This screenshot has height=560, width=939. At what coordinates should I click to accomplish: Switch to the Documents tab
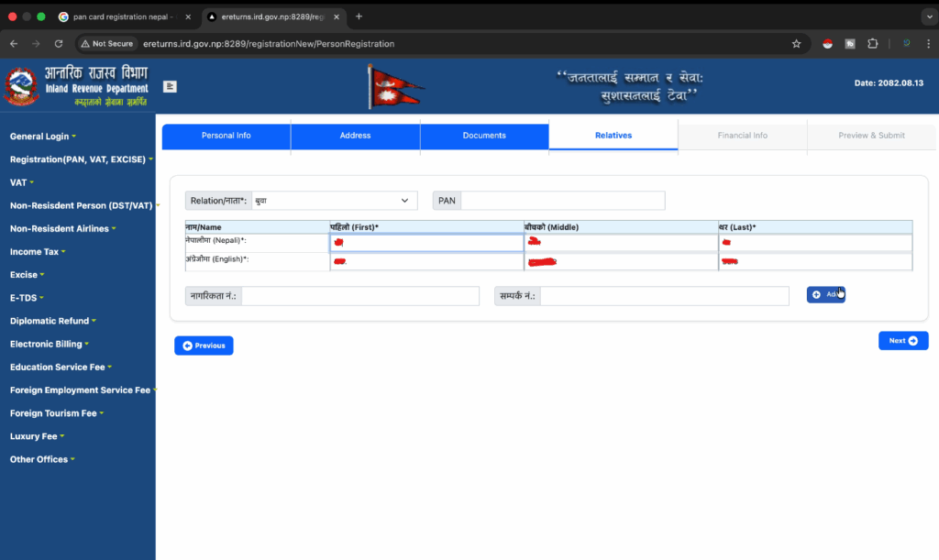484,136
